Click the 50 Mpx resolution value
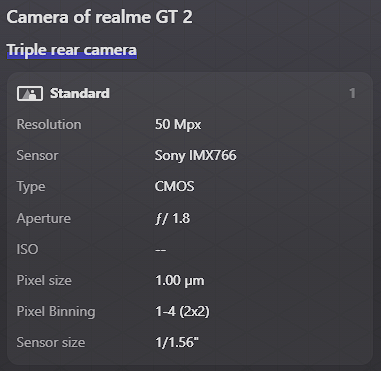The height and width of the screenshot is (371, 381). click(x=178, y=125)
